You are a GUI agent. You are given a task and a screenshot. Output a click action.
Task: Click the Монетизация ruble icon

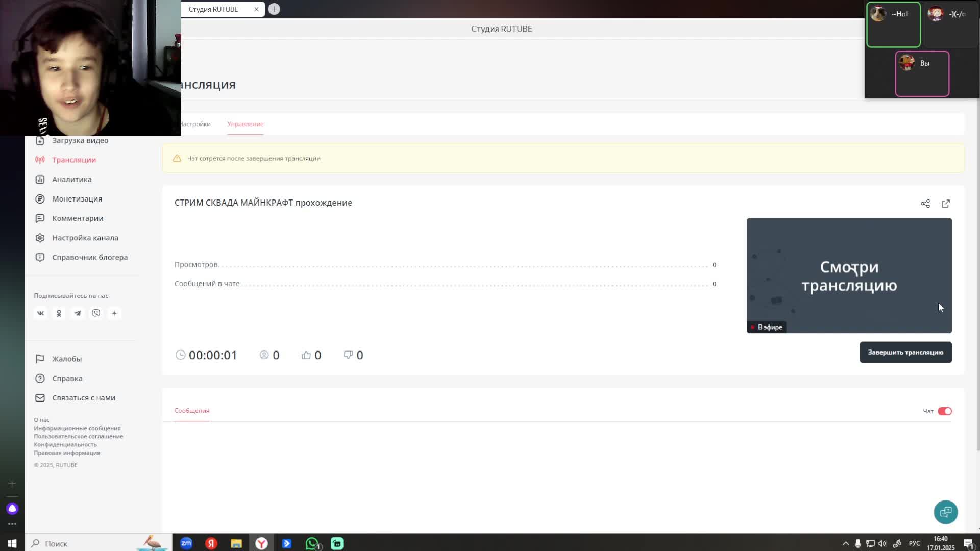[x=40, y=199]
